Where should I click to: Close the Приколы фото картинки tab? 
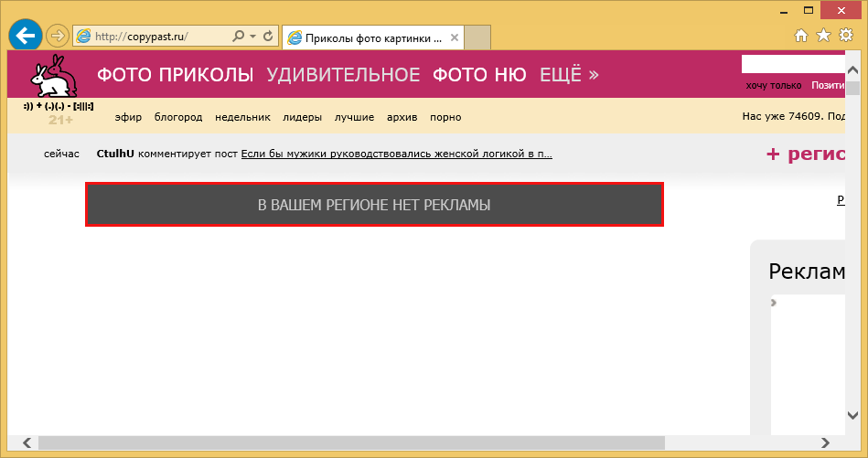pyautogui.click(x=454, y=37)
